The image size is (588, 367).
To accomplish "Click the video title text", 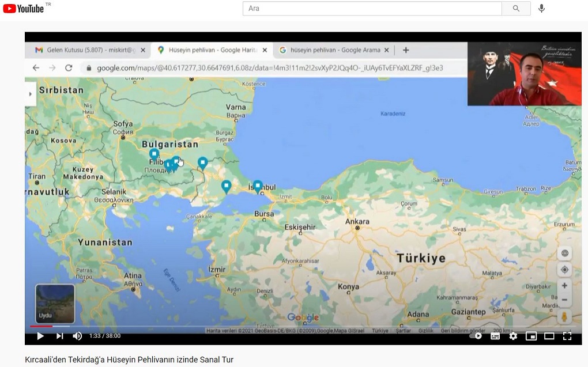I will click(x=129, y=360).
